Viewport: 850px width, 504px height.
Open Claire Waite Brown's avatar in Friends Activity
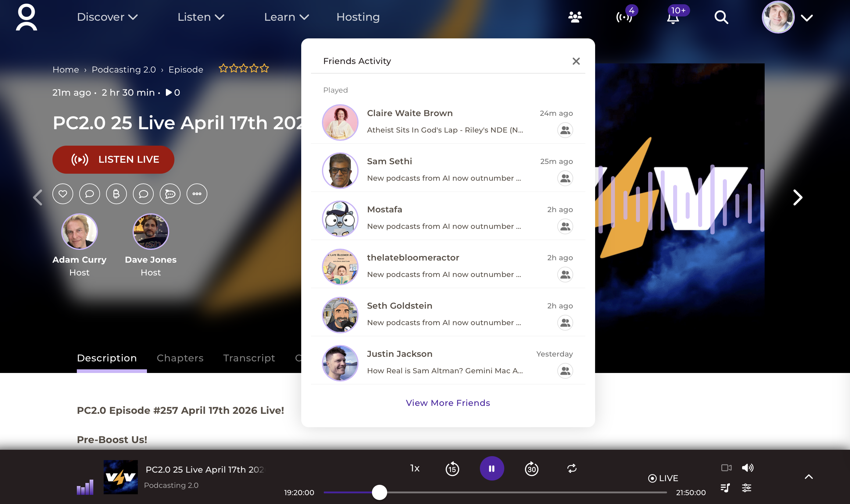[x=340, y=122]
